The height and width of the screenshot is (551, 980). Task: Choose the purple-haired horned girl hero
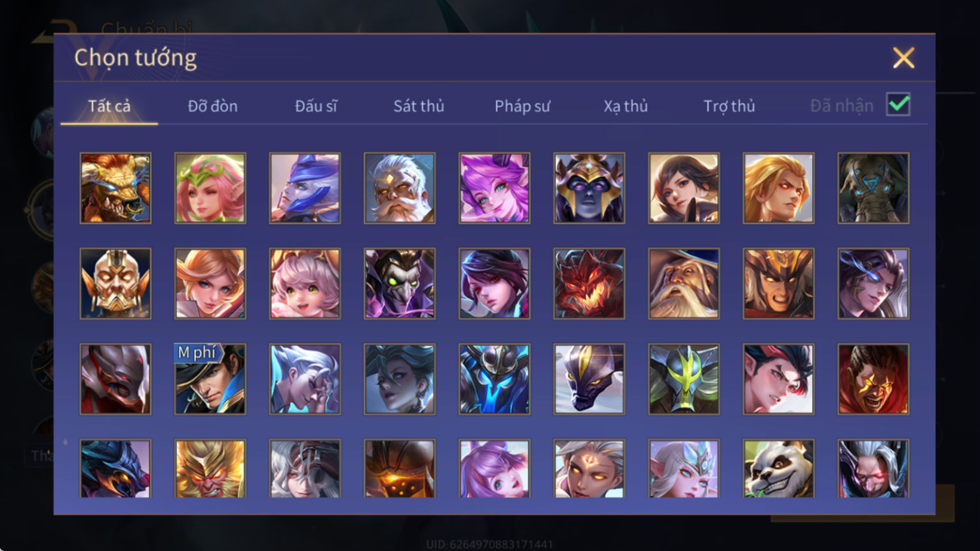click(494, 188)
